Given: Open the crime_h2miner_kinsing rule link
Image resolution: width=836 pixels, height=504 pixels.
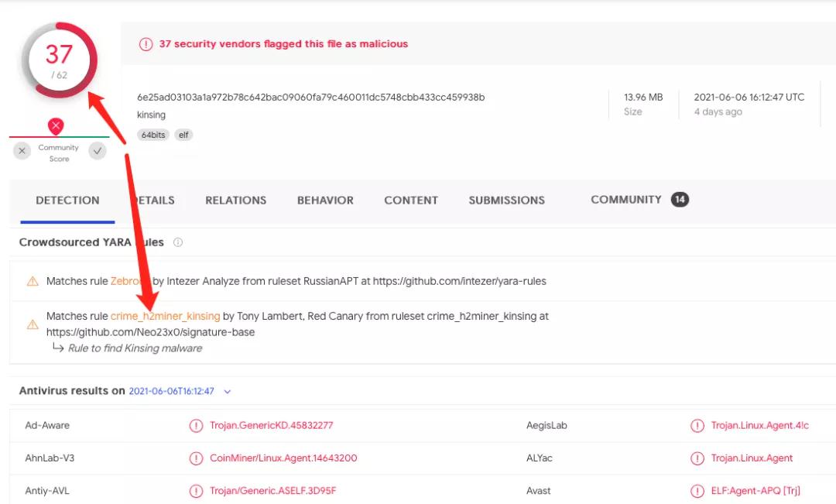Looking at the screenshot, I should pos(165,317).
